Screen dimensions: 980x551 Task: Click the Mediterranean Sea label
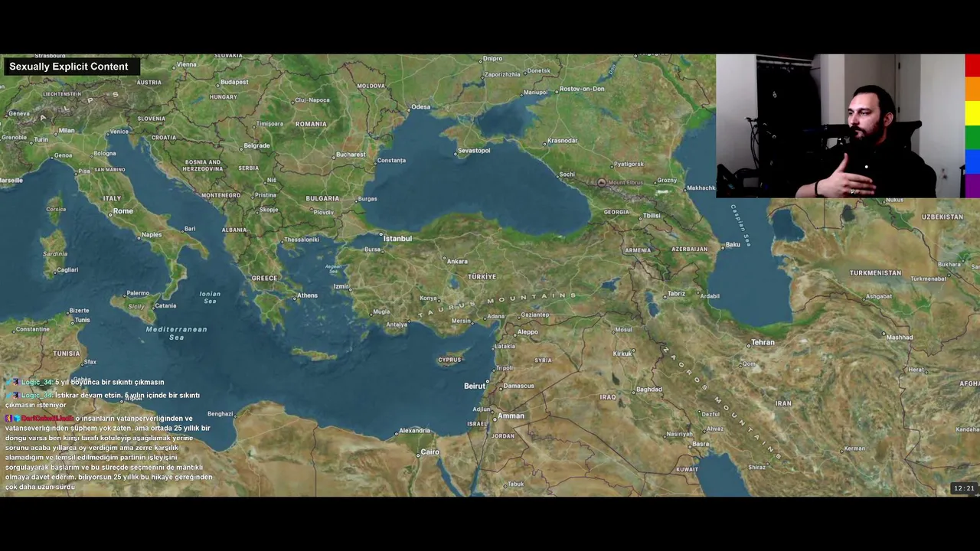click(176, 334)
